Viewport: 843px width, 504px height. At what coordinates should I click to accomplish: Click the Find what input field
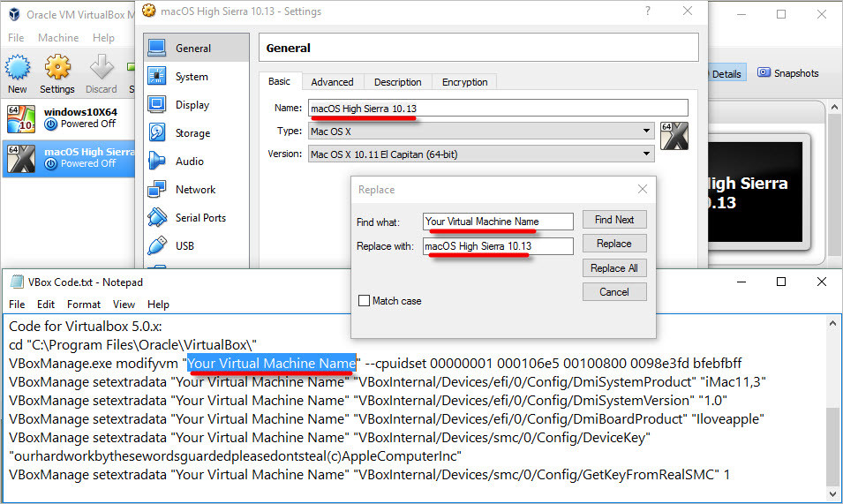tap(498, 222)
